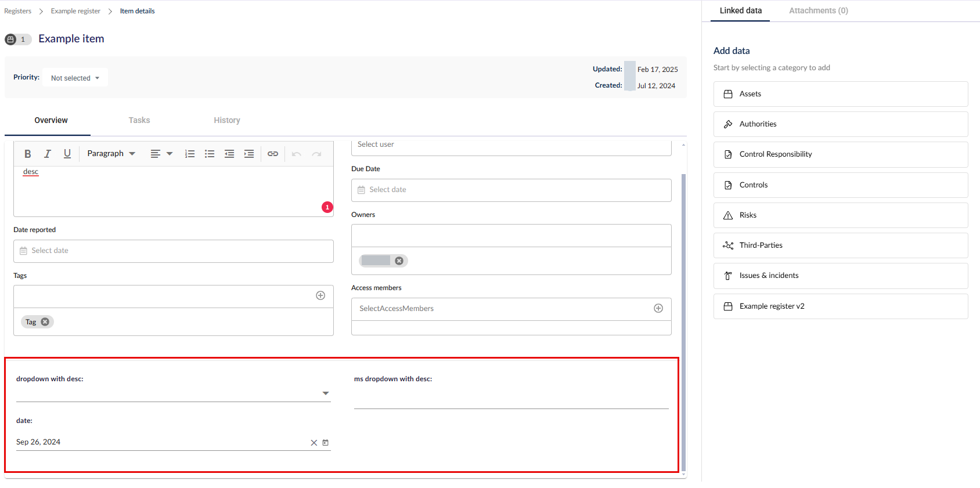Switch to the Tasks tab
This screenshot has width=980, height=488.
coord(139,120)
